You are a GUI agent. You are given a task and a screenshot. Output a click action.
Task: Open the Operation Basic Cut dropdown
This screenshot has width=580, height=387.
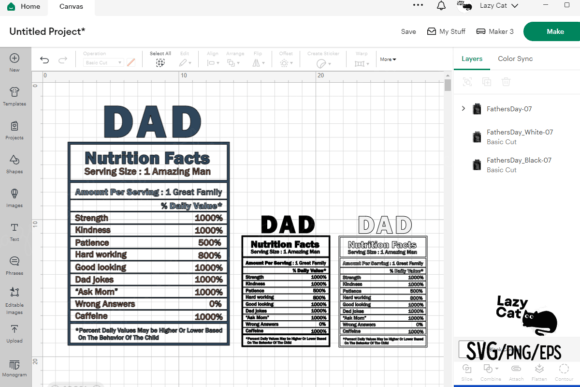click(x=103, y=63)
